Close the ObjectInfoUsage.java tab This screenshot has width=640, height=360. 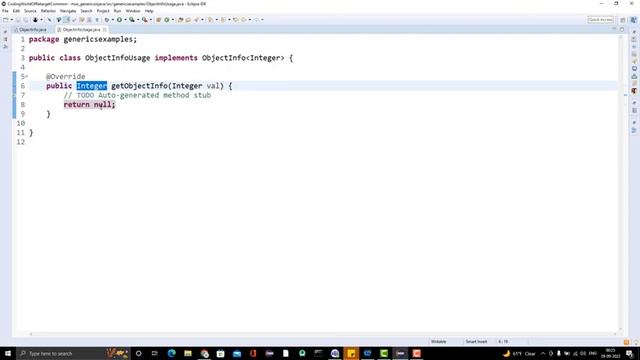point(104,30)
